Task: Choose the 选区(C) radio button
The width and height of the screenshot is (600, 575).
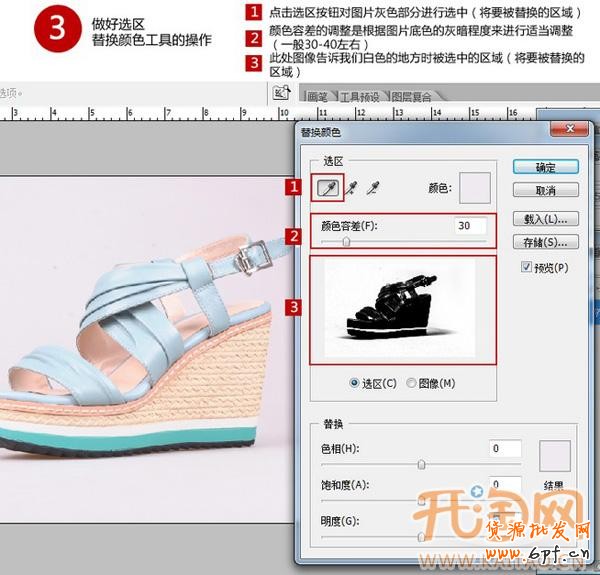Action: click(355, 383)
